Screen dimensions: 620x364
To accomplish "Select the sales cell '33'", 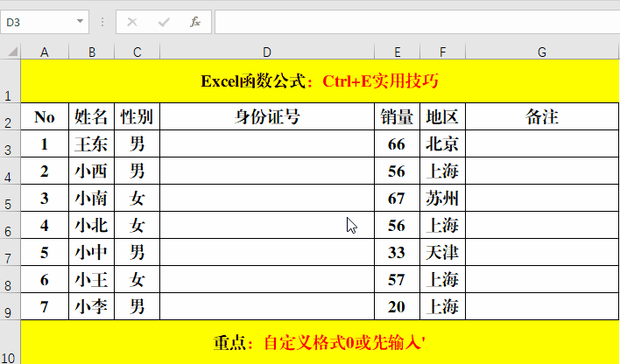I will pyautogui.click(x=397, y=252).
